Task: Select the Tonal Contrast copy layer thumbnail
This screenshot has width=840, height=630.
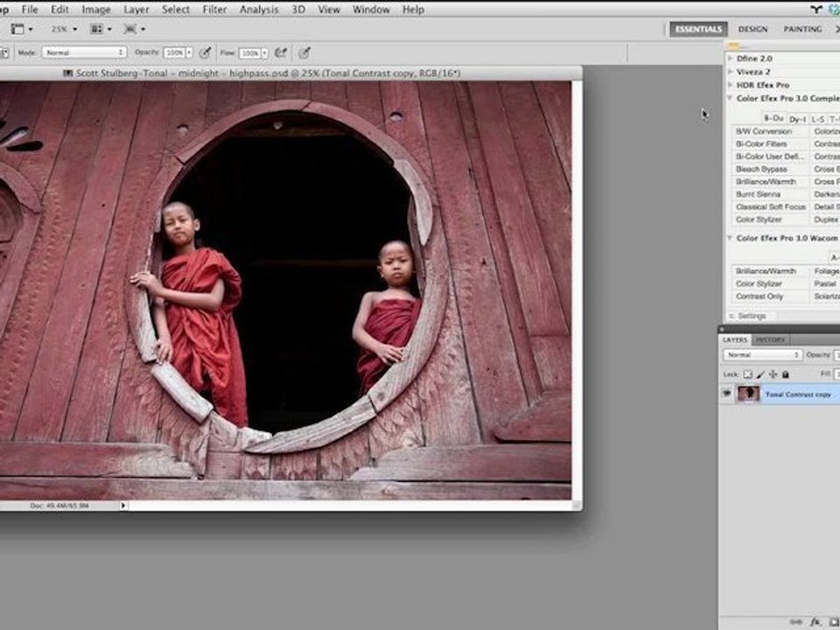Action: tap(748, 394)
